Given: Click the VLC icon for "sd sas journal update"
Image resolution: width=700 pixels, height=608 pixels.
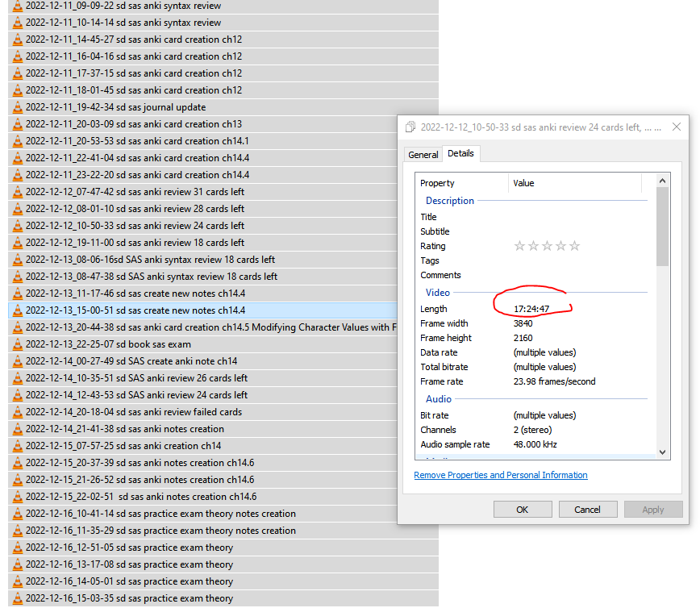Looking at the screenshot, I should tap(18, 107).
